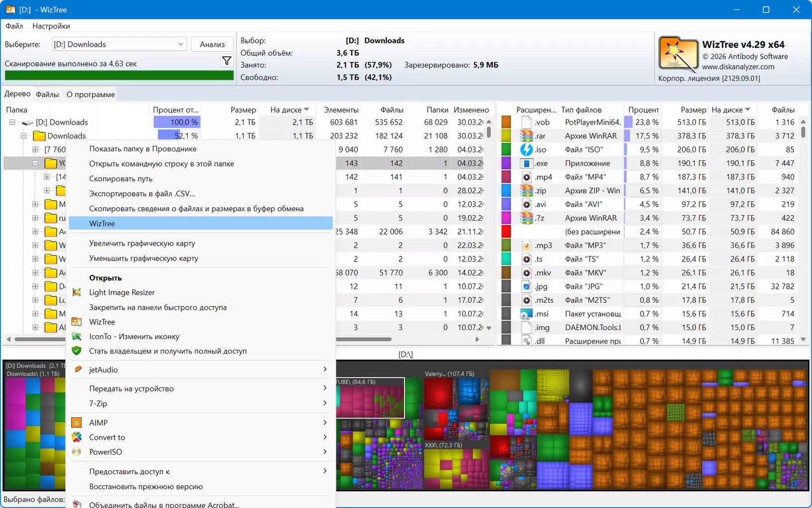Viewport: 812px width, 508px height.
Task: Collapse the Downloads folder tree node
Action: 23,136
